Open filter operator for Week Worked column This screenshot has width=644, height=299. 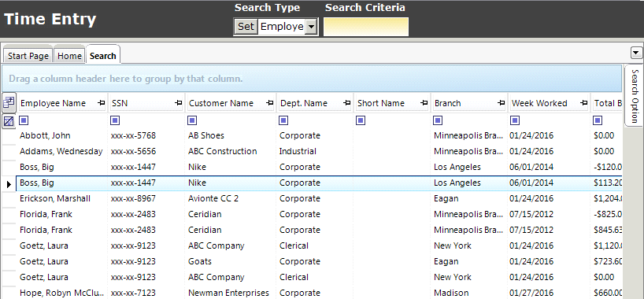(515, 120)
